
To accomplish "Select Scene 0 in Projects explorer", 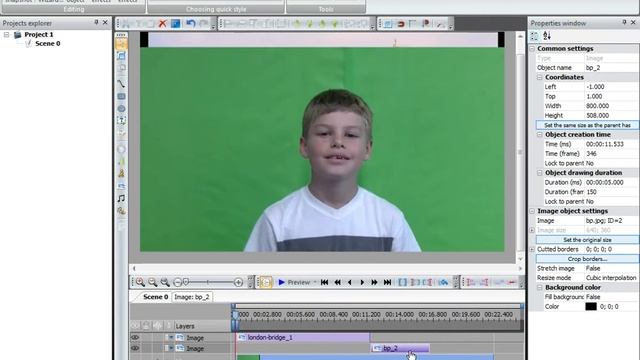I will tap(47, 43).
